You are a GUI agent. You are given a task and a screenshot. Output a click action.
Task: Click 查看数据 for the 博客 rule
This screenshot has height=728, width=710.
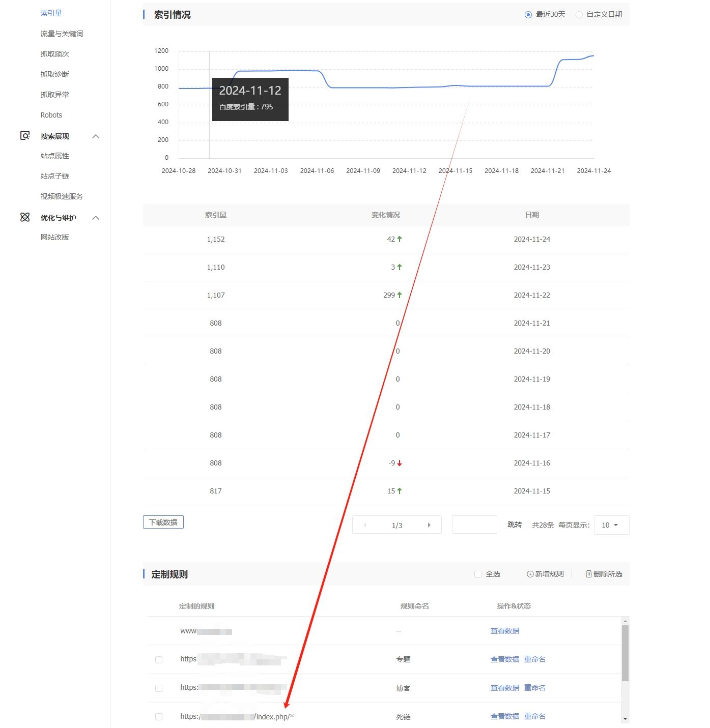[x=505, y=688]
